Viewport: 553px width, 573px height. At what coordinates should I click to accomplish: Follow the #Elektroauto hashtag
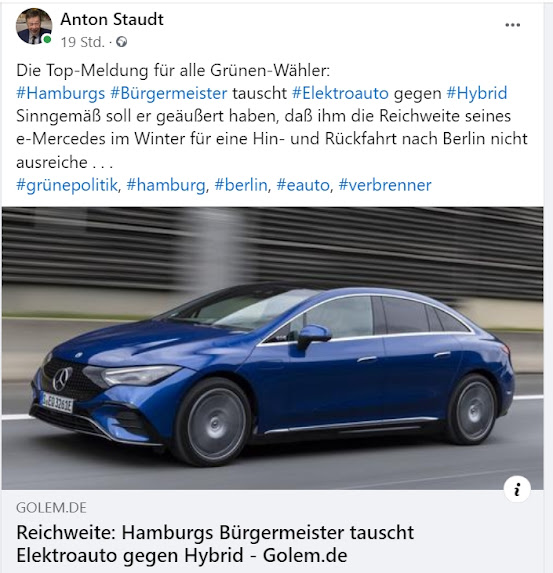(340, 93)
